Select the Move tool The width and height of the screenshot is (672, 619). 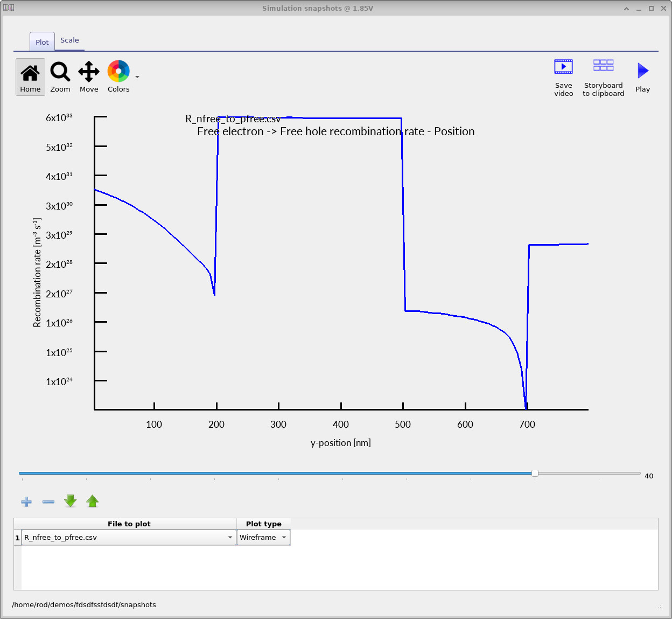click(x=89, y=76)
